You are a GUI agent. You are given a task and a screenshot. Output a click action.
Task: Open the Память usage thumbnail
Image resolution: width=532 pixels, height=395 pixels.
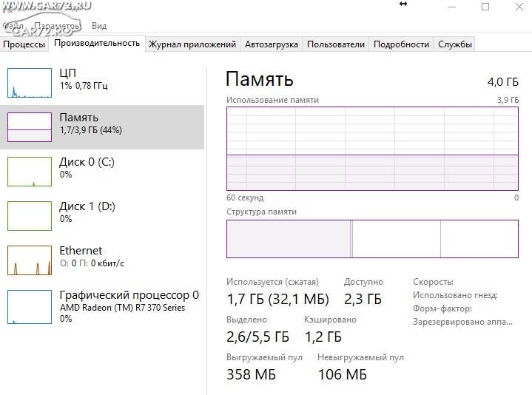click(30, 127)
